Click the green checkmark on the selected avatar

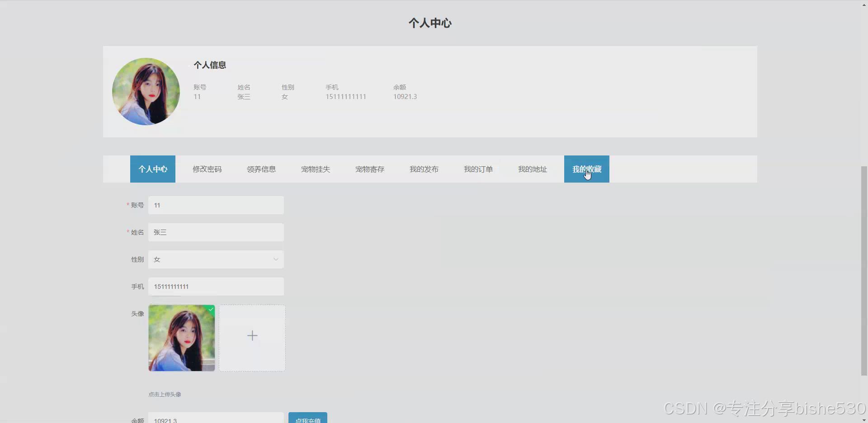click(211, 309)
